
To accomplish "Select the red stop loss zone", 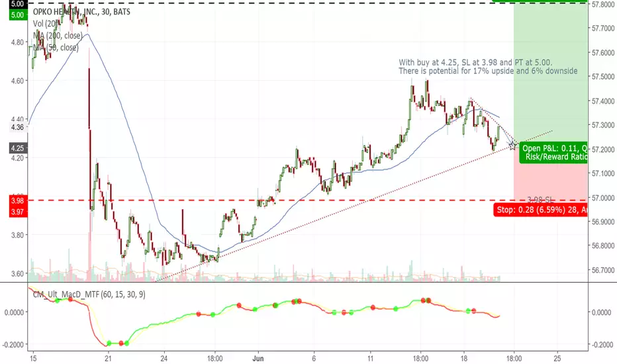I will [550, 174].
